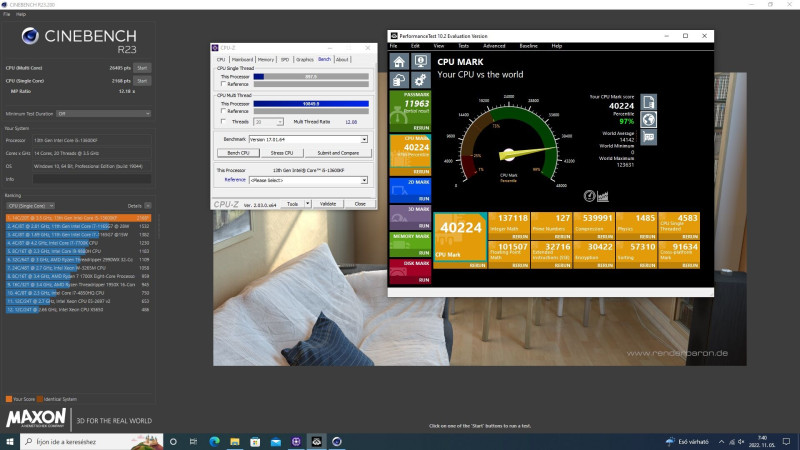Start the CPU (Multi Core) test
The height and width of the screenshot is (450, 800).
click(142, 68)
